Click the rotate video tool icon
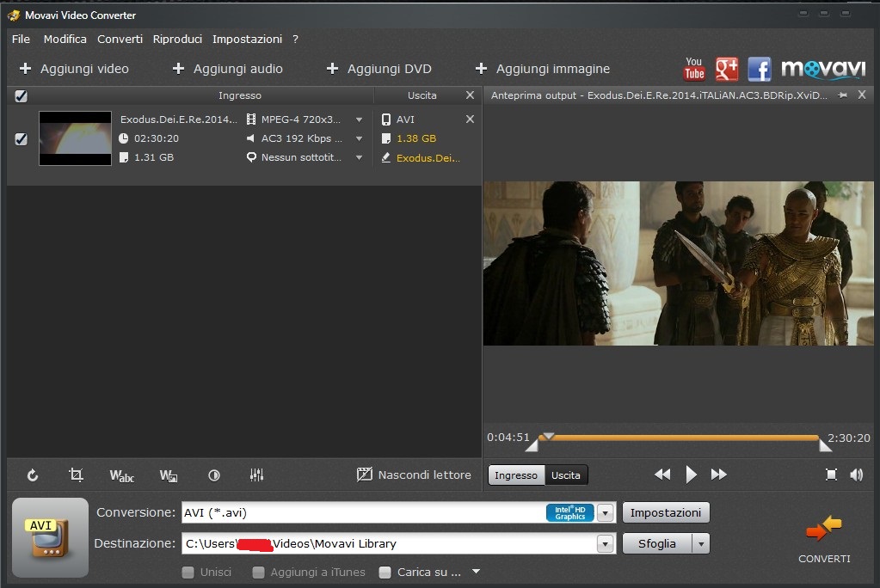880x588 pixels. click(33, 475)
